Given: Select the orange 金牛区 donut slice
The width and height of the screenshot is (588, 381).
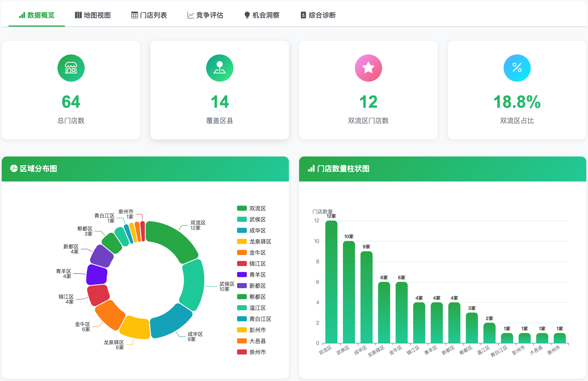Looking at the screenshot, I should [110, 315].
